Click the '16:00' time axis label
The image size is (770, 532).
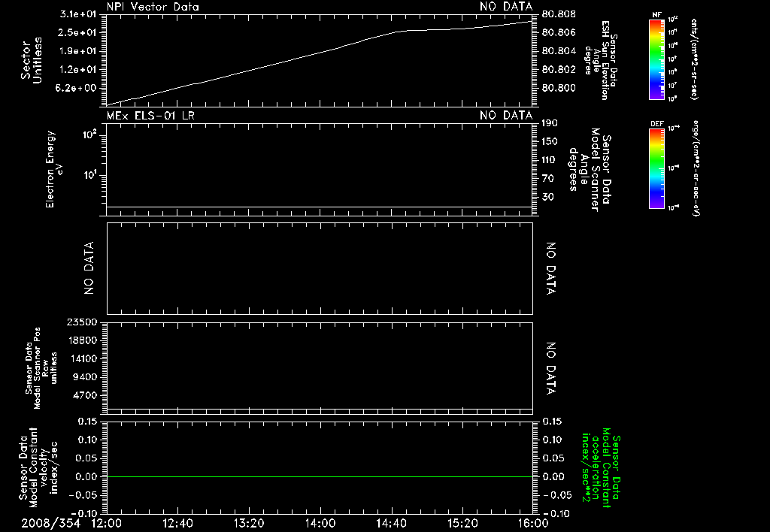pos(533,524)
